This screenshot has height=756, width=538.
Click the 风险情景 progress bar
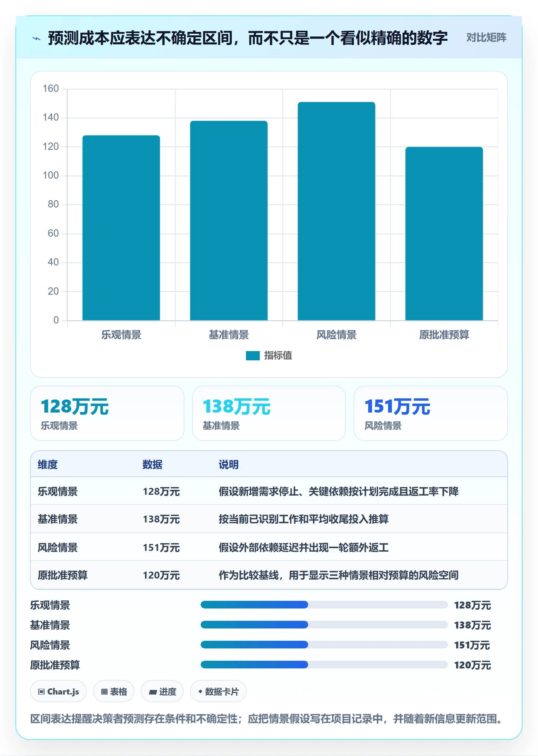click(x=324, y=645)
